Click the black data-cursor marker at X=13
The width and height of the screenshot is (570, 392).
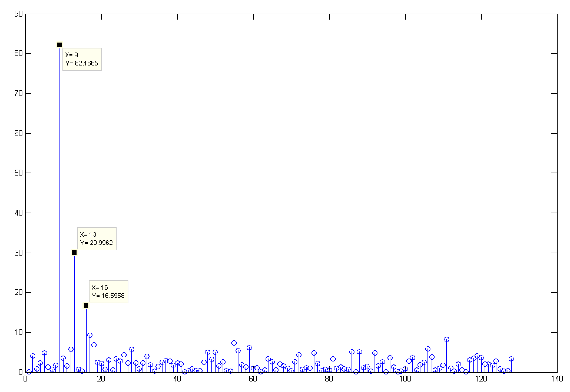[74, 252]
